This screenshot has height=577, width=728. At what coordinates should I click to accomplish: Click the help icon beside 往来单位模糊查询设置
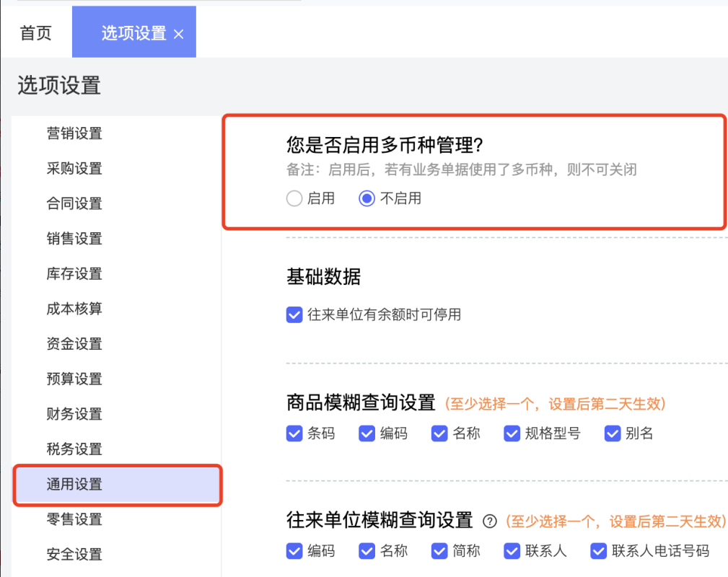pos(491,521)
